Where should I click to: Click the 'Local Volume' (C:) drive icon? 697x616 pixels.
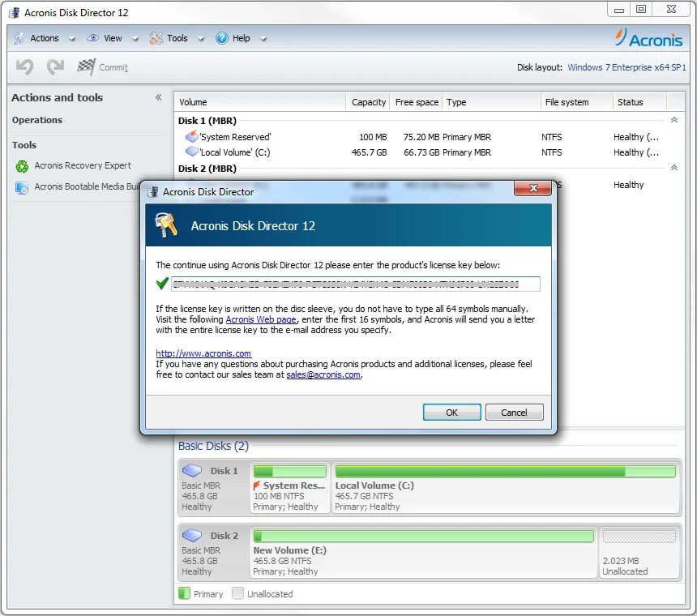[x=191, y=152]
